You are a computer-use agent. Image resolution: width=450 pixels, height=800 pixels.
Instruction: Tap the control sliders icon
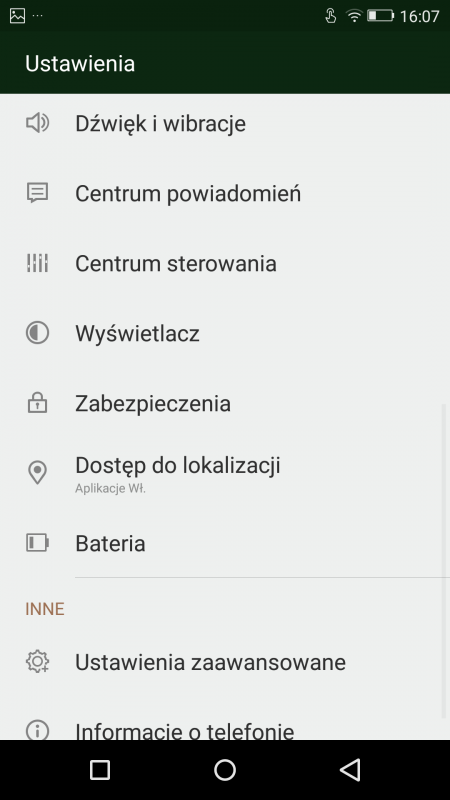[x=37, y=263]
